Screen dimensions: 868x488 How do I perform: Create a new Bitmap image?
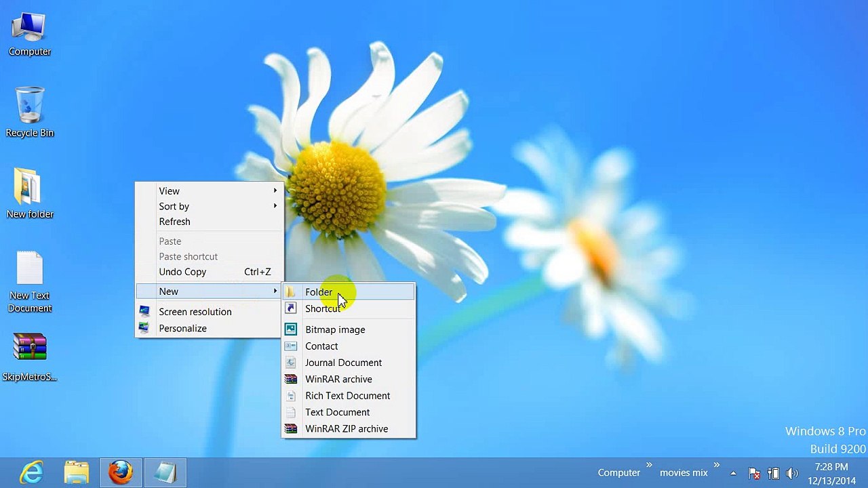click(349, 329)
